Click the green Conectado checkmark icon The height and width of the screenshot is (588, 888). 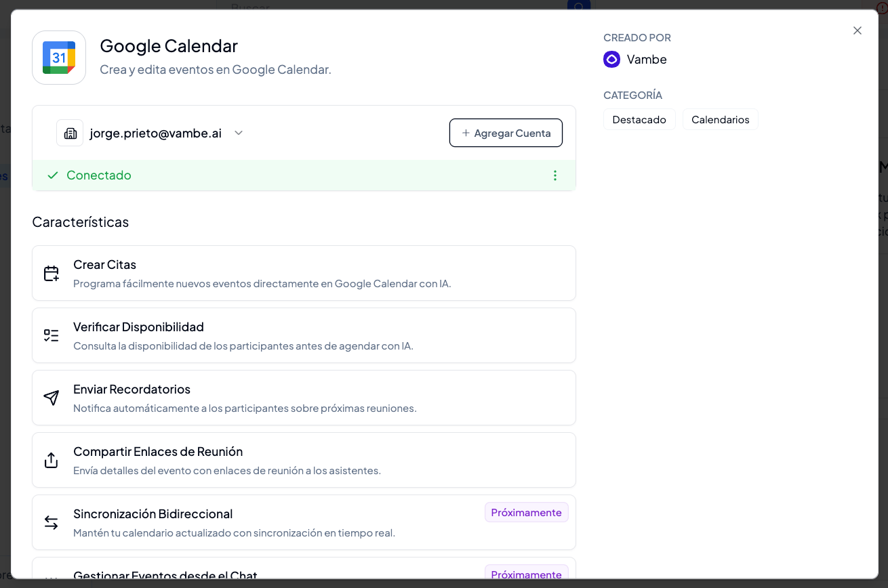(x=53, y=175)
